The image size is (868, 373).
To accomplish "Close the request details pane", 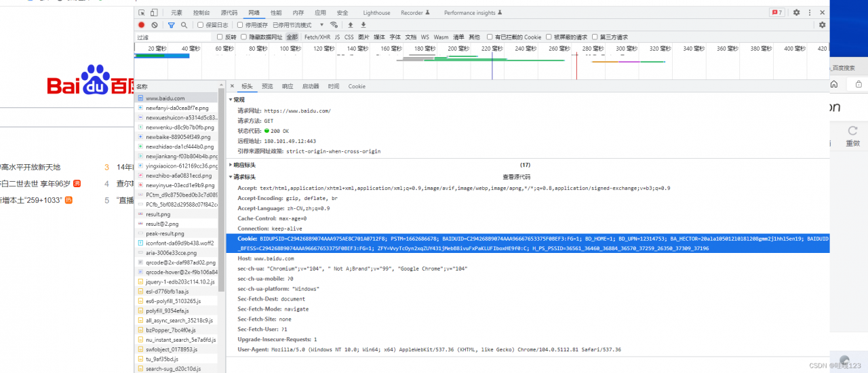I will pos(232,86).
